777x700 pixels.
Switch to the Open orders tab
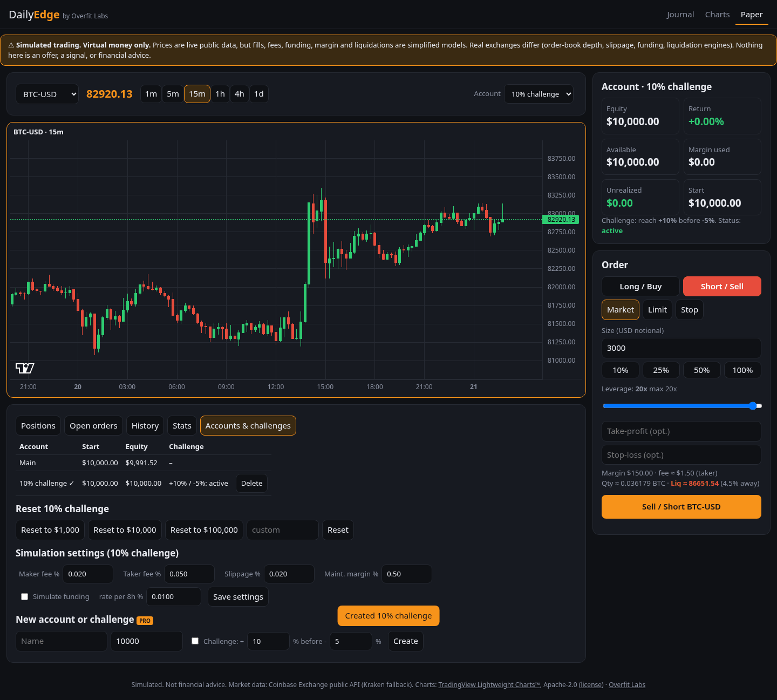[93, 426]
